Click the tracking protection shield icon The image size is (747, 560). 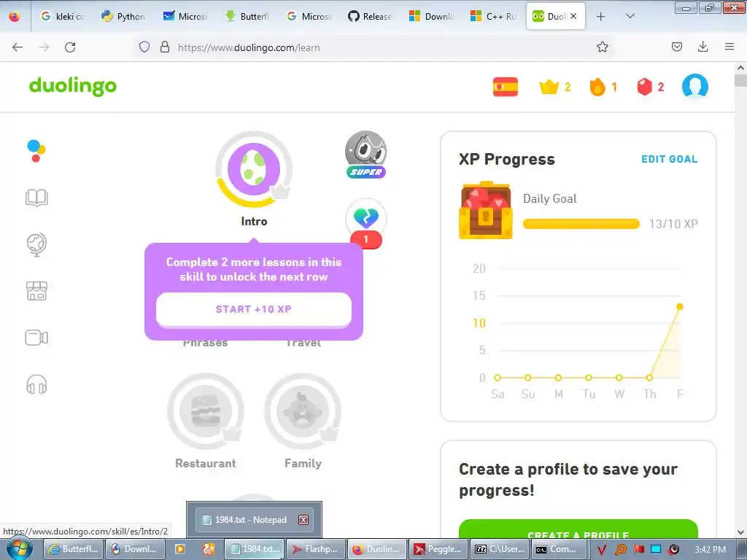click(x=144, y=47)
